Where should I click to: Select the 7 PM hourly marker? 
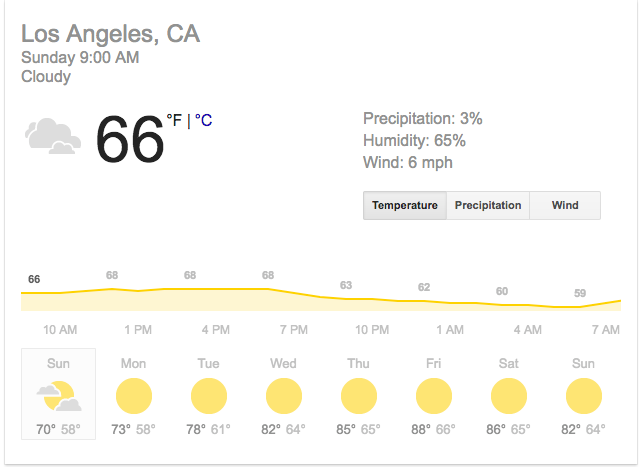point(294,330)
